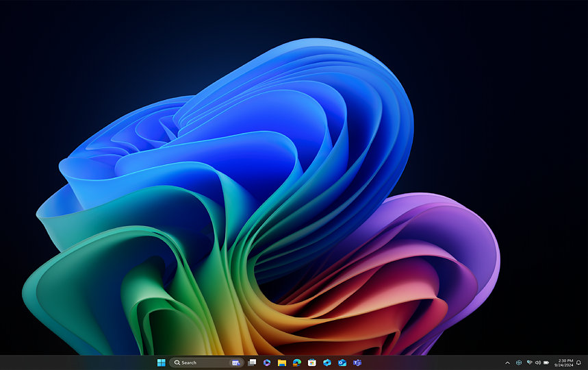The width and height of the screenshot is (588, 370).
Task: Open Microsoft Teams from the taskbar
Action: (x=357, y=362)
